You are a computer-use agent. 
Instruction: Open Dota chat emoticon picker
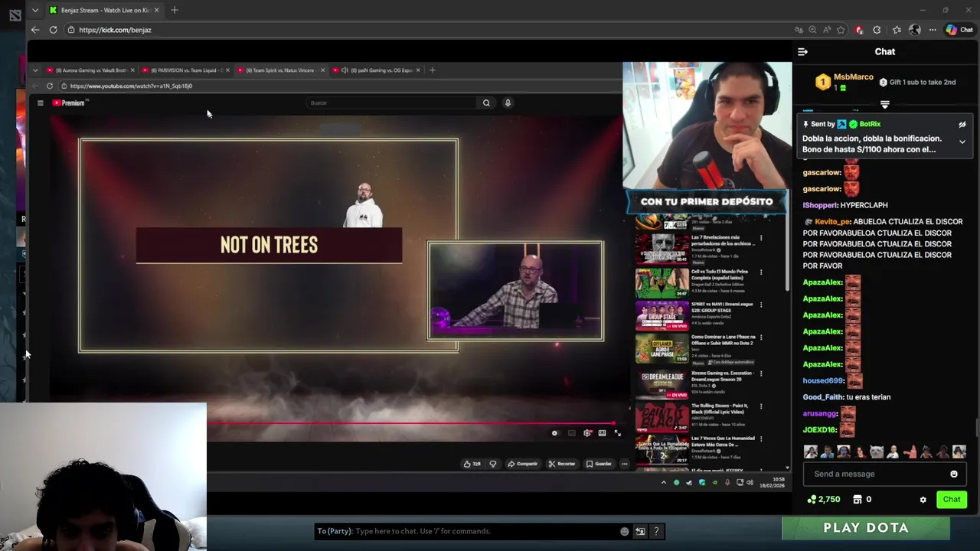pyautogui.click(x=625, y=531)
